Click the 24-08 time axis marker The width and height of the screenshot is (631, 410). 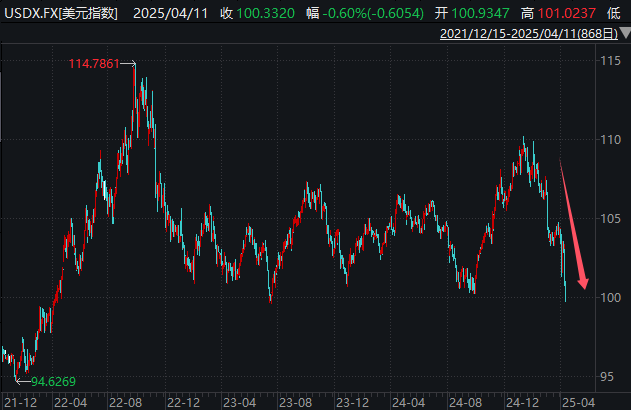[x=465, y=402]
